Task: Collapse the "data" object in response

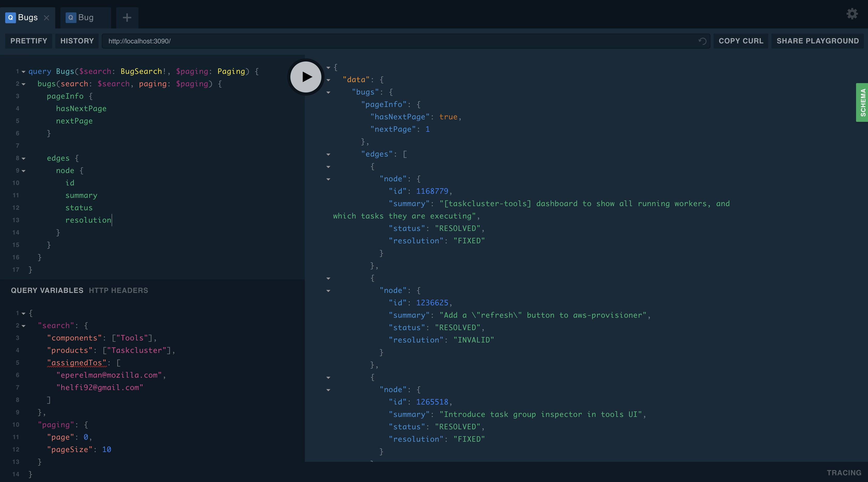Action: pos(328,80)
